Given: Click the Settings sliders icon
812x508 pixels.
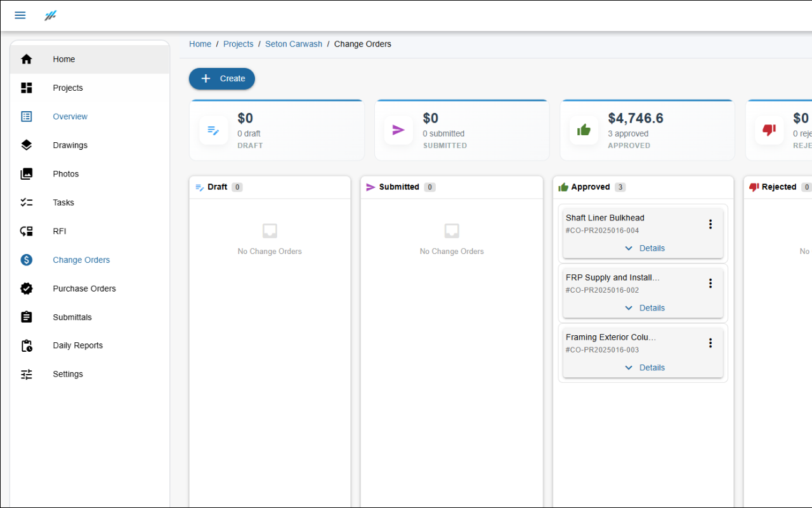Looking at the screenshot, I should (26, 374).
